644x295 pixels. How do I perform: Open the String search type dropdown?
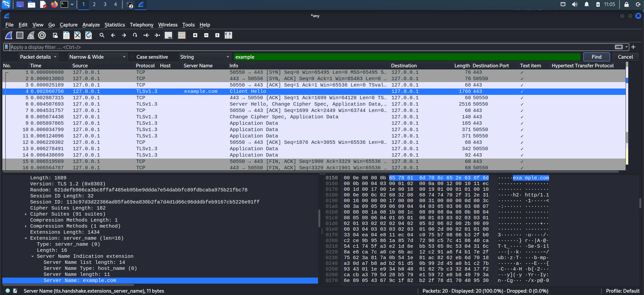coord(205,57)
